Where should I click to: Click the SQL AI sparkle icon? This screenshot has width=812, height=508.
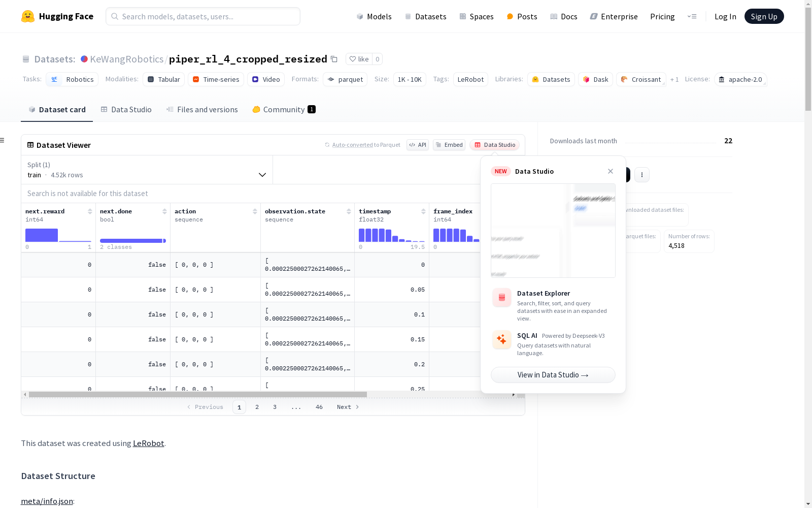pos(502,340)
